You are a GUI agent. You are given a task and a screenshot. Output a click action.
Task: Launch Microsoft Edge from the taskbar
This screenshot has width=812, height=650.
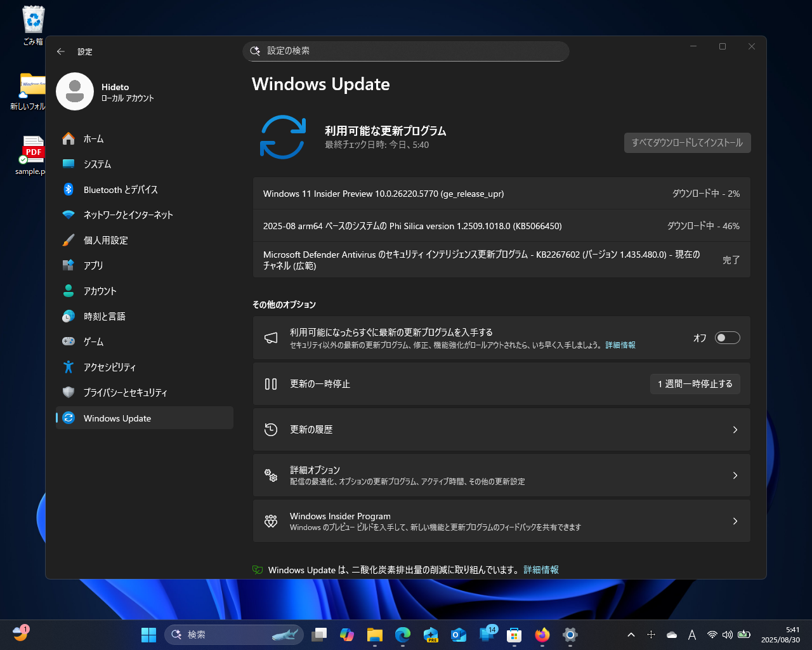point(403,634)
